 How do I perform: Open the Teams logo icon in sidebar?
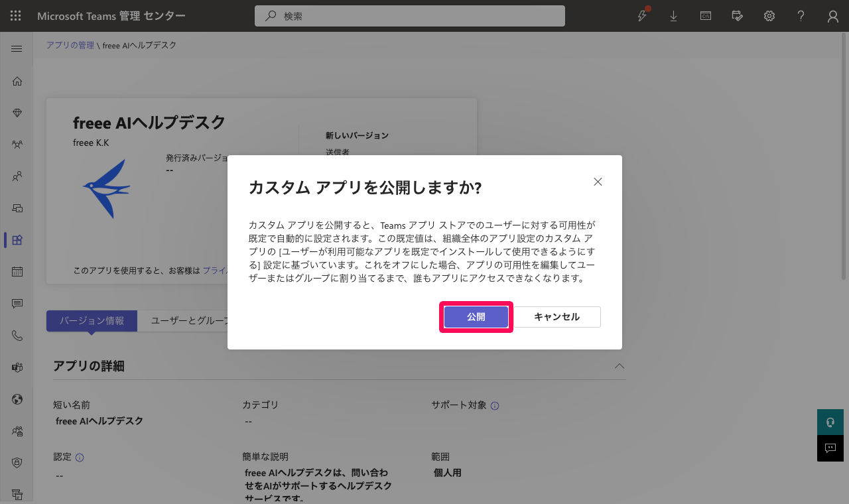coord(17,367)
